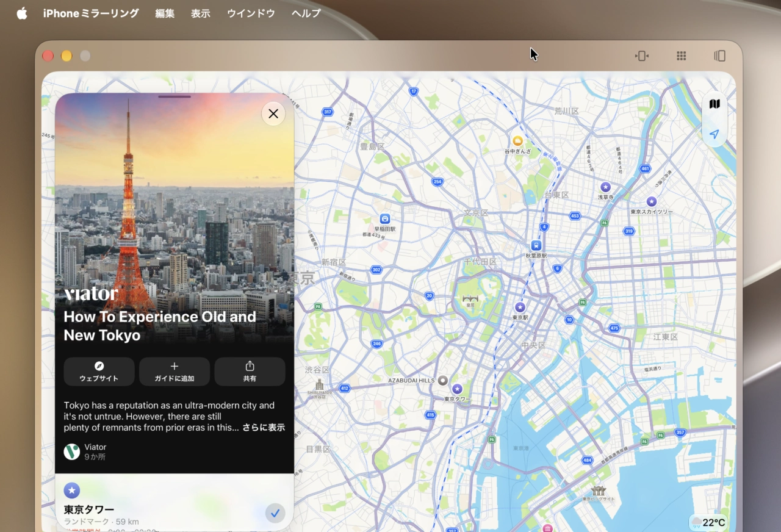Click the 新宿区 ward label
Screen dimensions: 781x532
point(334,262)
